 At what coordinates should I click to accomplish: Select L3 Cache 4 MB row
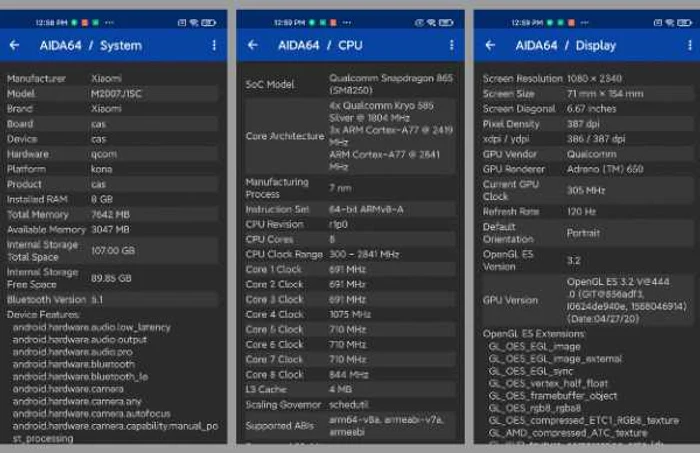tap(350, 390)
